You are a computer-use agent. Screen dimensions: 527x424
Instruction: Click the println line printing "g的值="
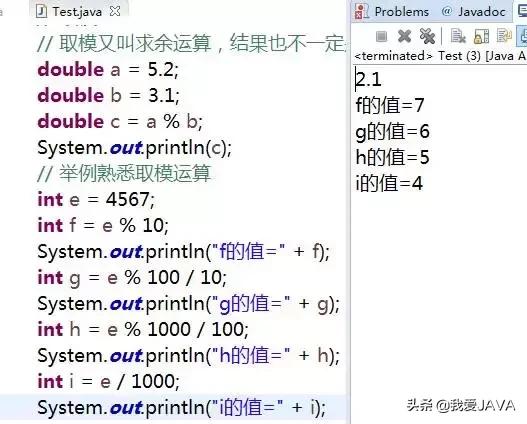pos(189,304)
